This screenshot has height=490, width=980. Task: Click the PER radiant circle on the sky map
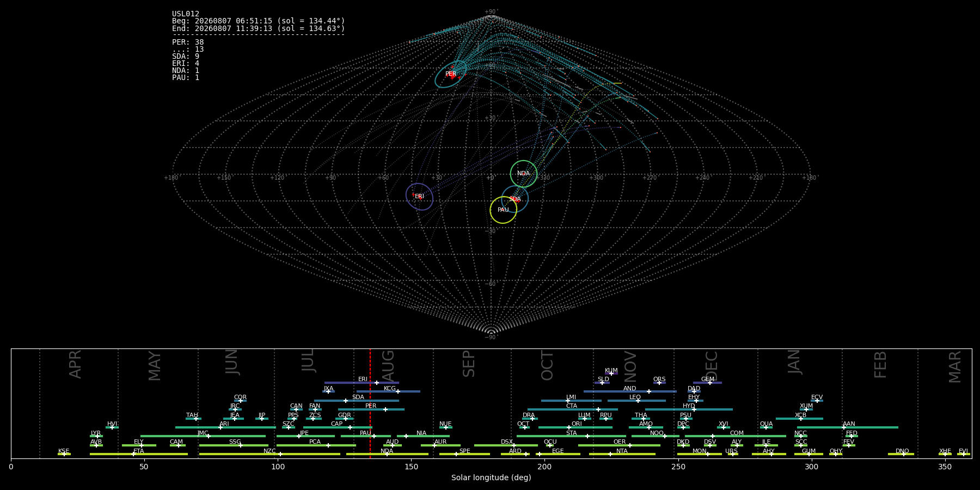[x=451, y=74]
